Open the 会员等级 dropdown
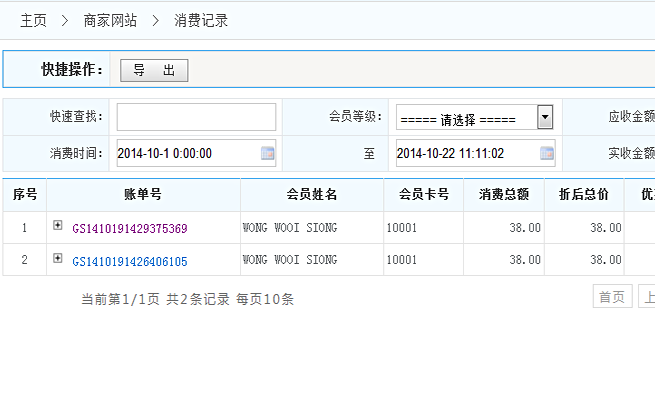The image size is (655, 413). click(x=545, y=117)
